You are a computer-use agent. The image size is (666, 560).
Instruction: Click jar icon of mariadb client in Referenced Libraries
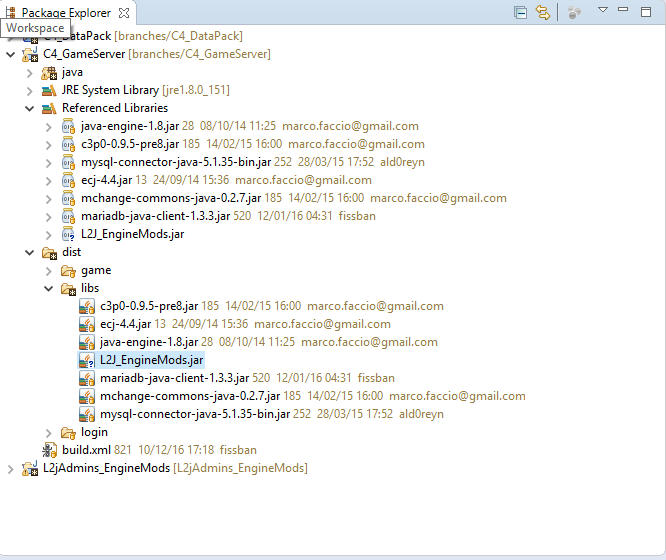tap(68, 216)
